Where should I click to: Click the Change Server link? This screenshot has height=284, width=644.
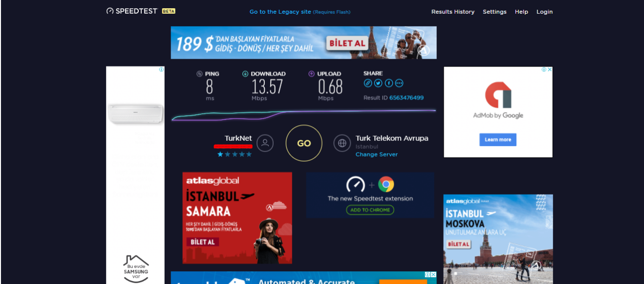point(377,154)
